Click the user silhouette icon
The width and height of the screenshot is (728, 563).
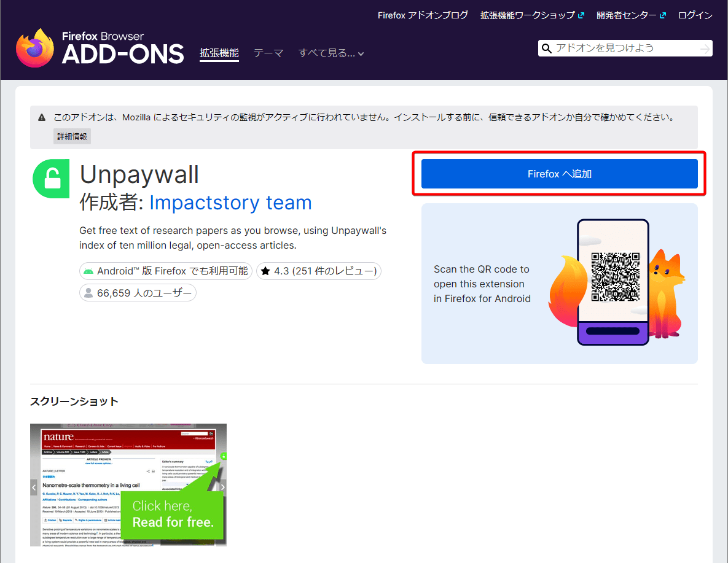(88, 293)
